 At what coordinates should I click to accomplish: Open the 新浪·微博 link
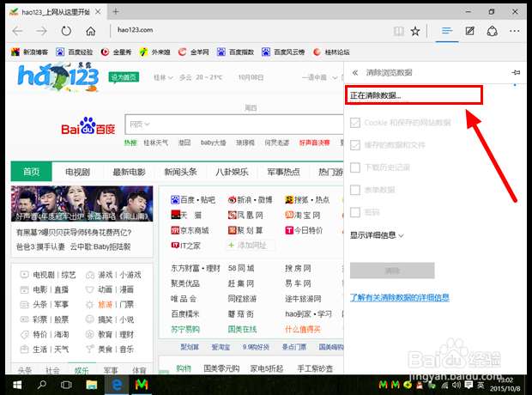point(250,200)
